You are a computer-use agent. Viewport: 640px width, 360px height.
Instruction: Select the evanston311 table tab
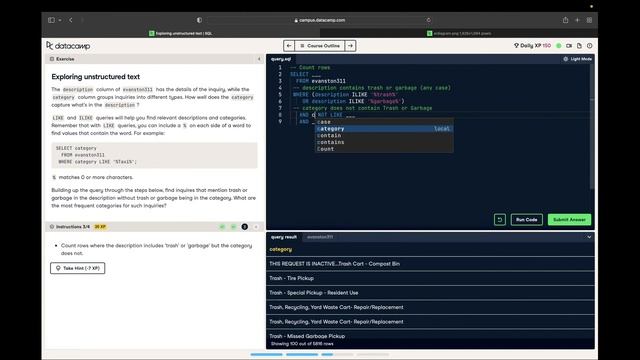click(320, 237)
